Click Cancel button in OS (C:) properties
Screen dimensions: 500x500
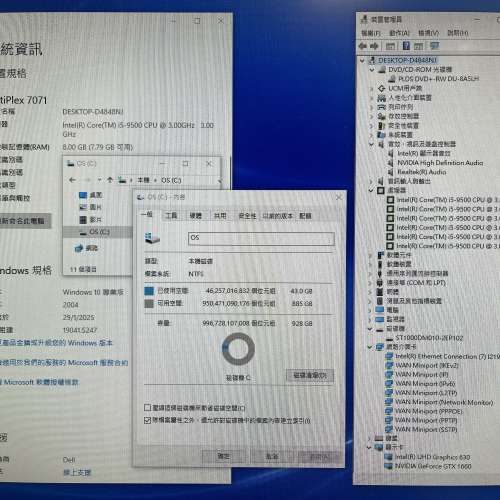272,456
